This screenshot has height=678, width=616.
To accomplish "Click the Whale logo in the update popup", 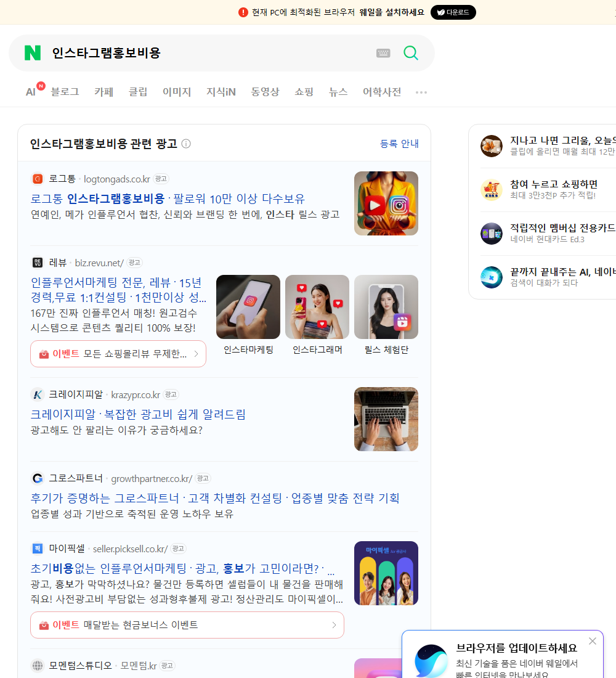I will 431,661.
